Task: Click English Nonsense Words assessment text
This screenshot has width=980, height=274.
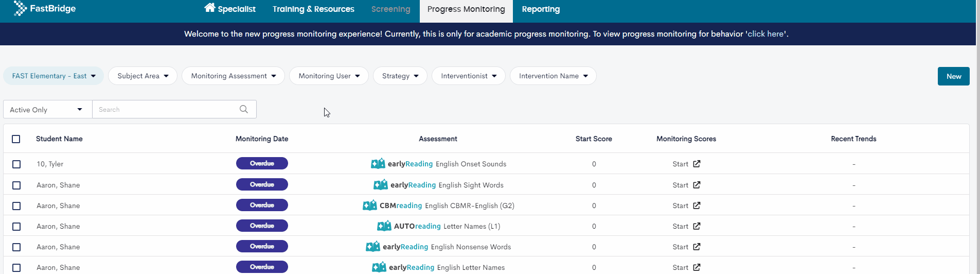Action: click(x=471, y=247)
